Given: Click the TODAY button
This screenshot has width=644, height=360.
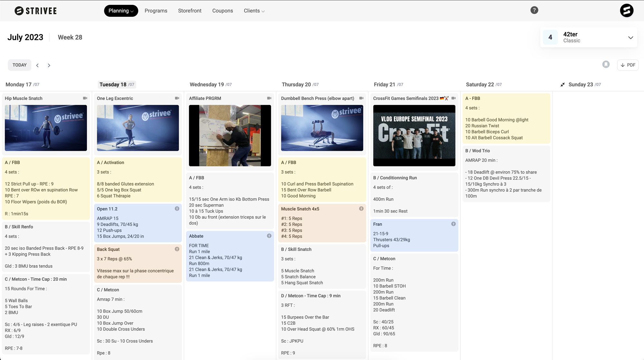Looking at the screenshot, I should 20,65.
